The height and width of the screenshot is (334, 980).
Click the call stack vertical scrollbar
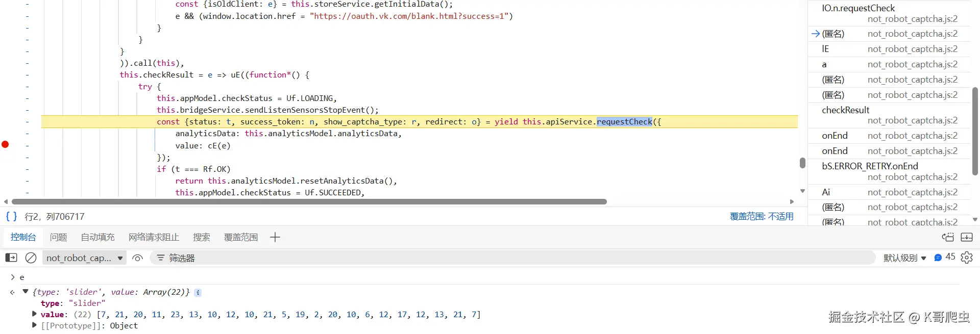pos(975,132)
